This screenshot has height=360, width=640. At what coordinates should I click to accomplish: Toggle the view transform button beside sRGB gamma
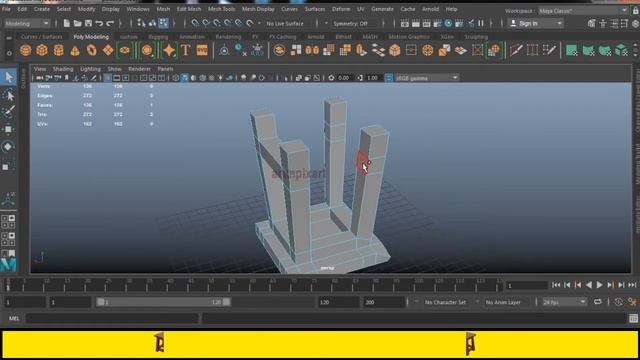pos(389,78)
